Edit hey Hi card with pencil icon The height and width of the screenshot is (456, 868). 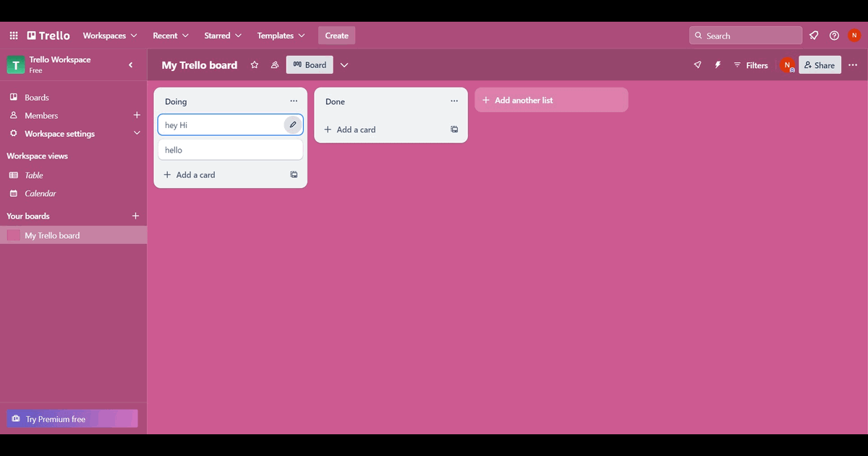(x=293, y=124)
